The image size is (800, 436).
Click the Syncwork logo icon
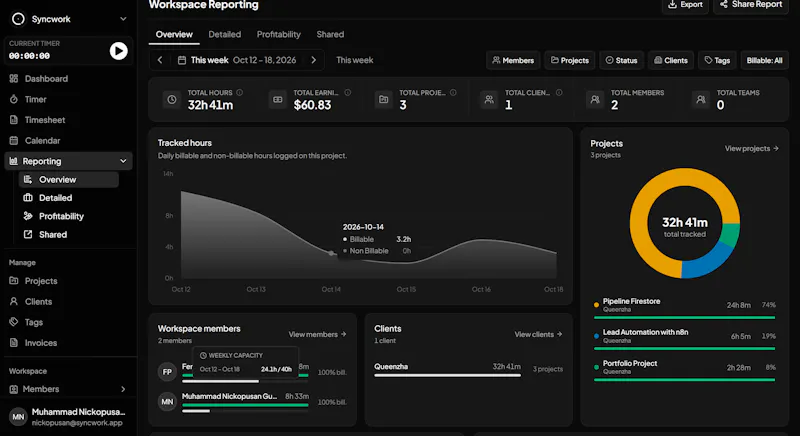tap(18, 19)
